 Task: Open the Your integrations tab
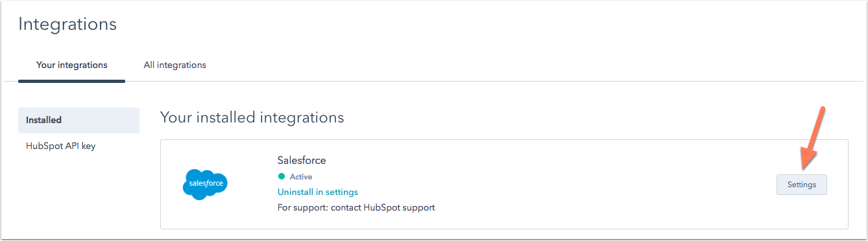pyautogui.click(x=72, y=65)
